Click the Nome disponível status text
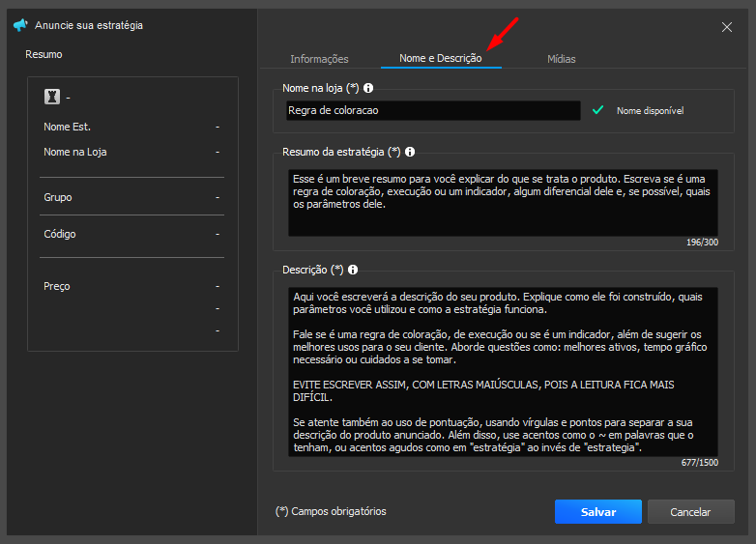This screenshot has height=544, width=756. click(650, 111)
